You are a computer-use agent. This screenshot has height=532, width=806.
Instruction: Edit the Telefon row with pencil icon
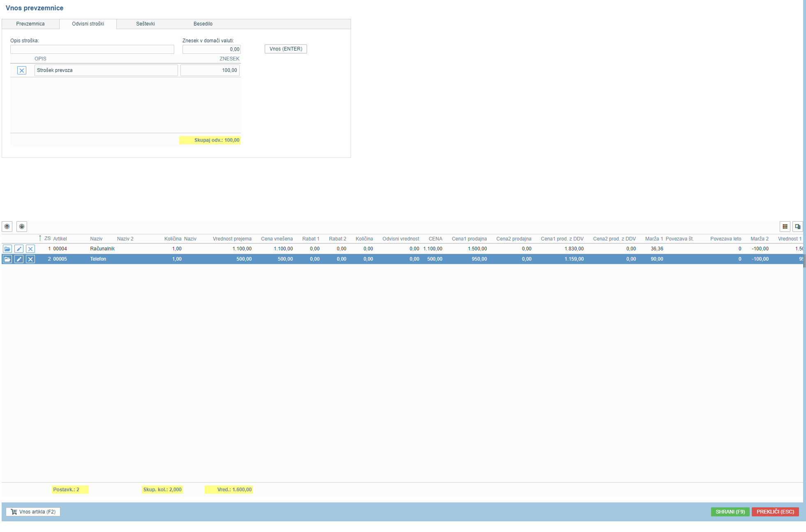[19, 259]
